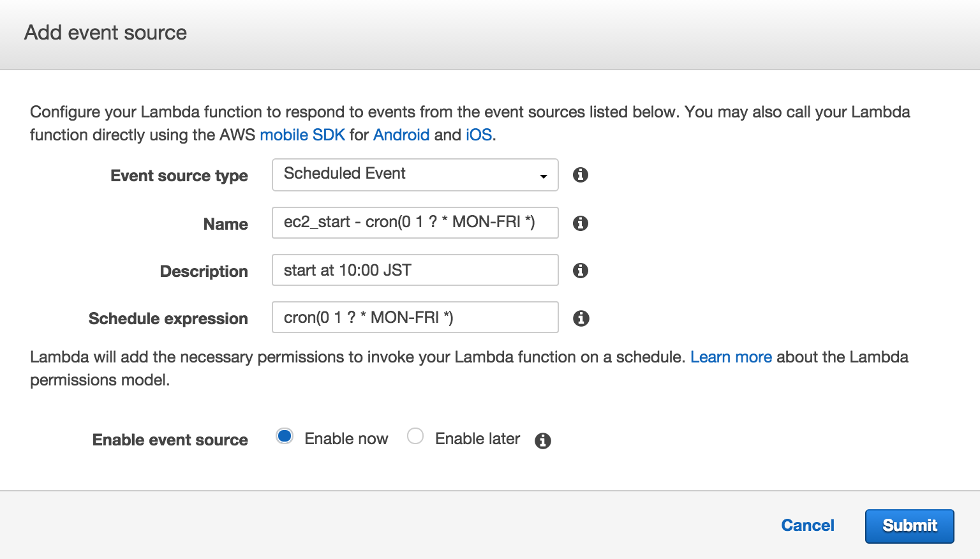Focus the Name input field

coord(415,223)
